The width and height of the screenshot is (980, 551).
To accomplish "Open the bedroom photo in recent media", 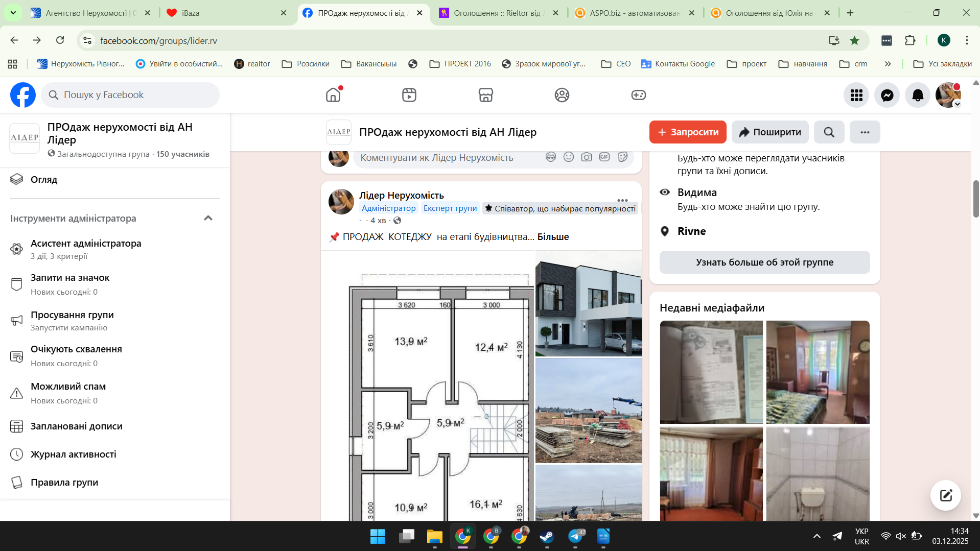I will point(818,372).
